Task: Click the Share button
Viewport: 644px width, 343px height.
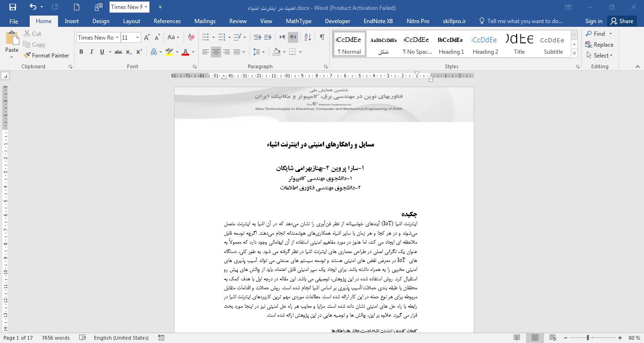Action: (x=621, y=21)
